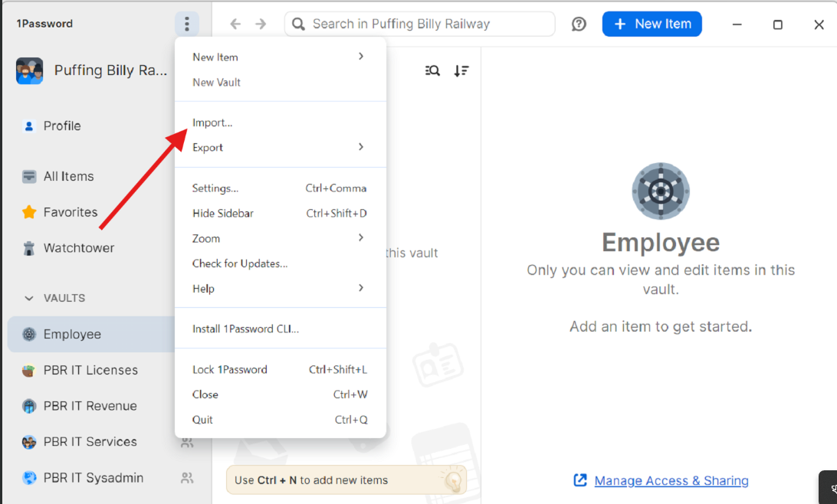Click the PBR IT Services vault icon

click(29, 442)
